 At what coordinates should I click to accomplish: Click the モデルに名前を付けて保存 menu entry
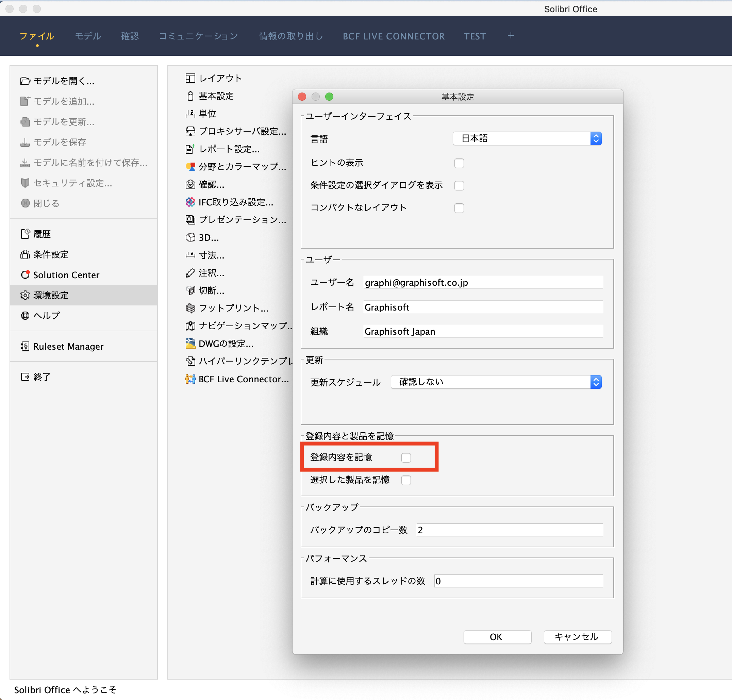[84, 163]
